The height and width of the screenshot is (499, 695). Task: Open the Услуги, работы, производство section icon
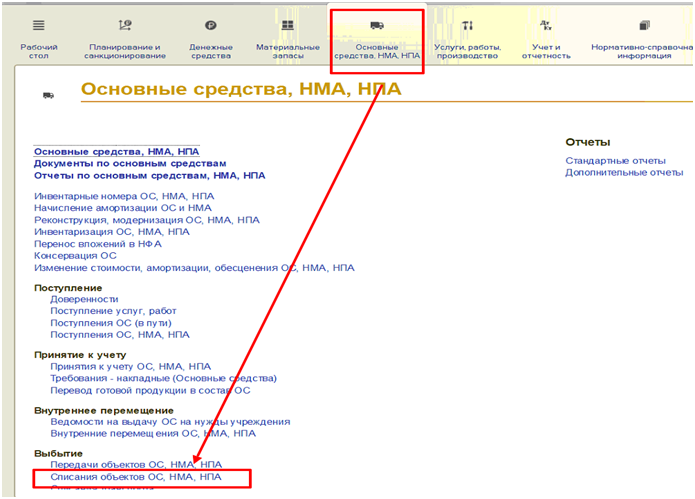(x=468, y=25)
